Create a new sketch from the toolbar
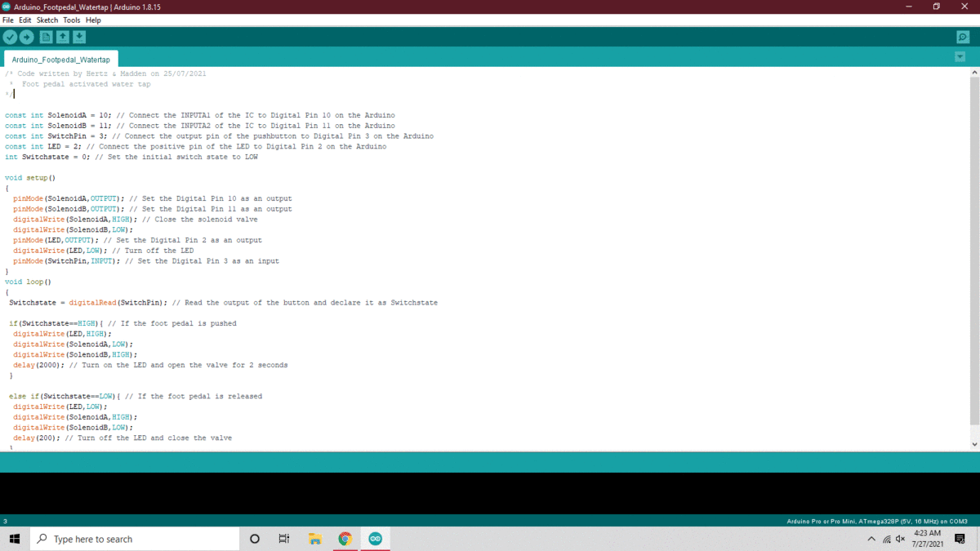 click(x=46, y=37)
